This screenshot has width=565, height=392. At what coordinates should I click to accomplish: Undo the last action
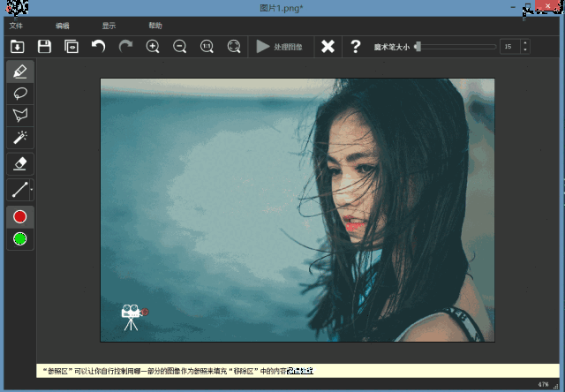point(98,47)
